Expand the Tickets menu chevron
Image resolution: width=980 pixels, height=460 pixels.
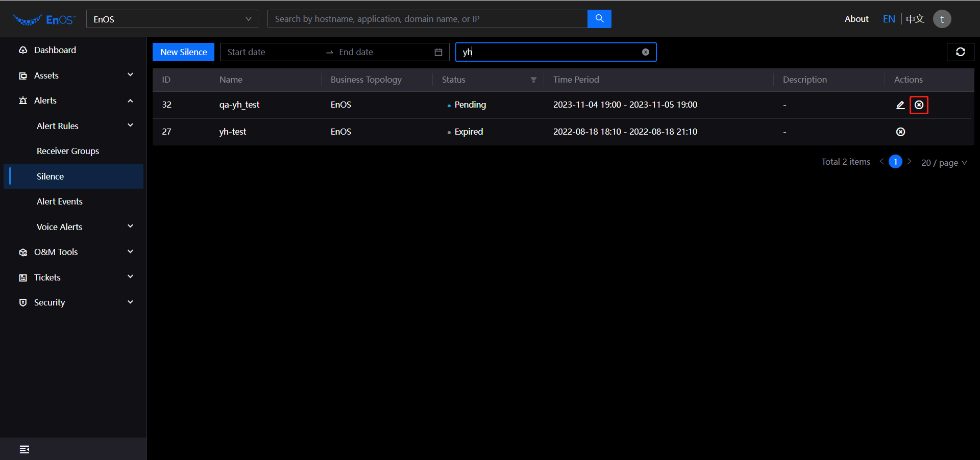(130, 277)
